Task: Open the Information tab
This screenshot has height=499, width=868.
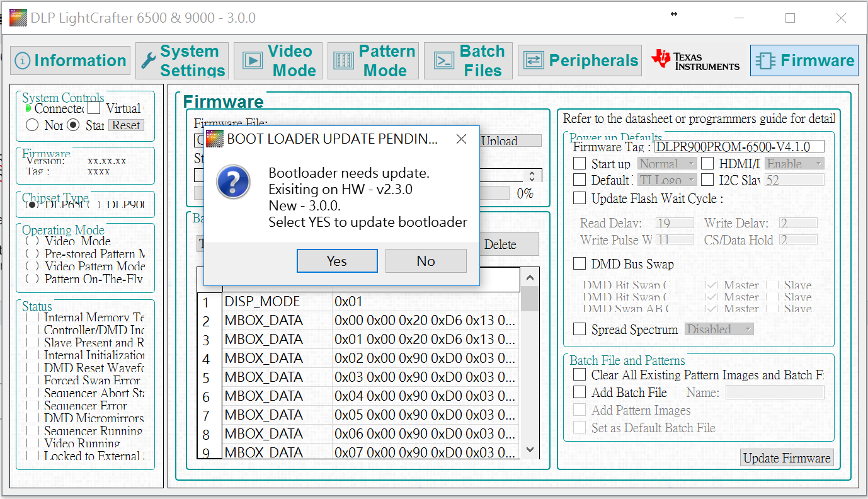Action: click(x=70, y=61)
